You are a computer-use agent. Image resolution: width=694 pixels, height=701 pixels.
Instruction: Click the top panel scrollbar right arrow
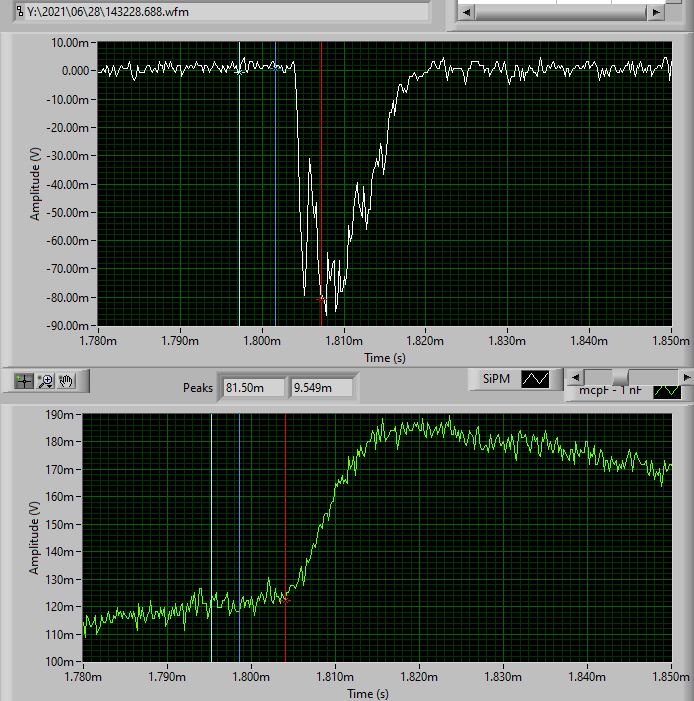point(656,13)
